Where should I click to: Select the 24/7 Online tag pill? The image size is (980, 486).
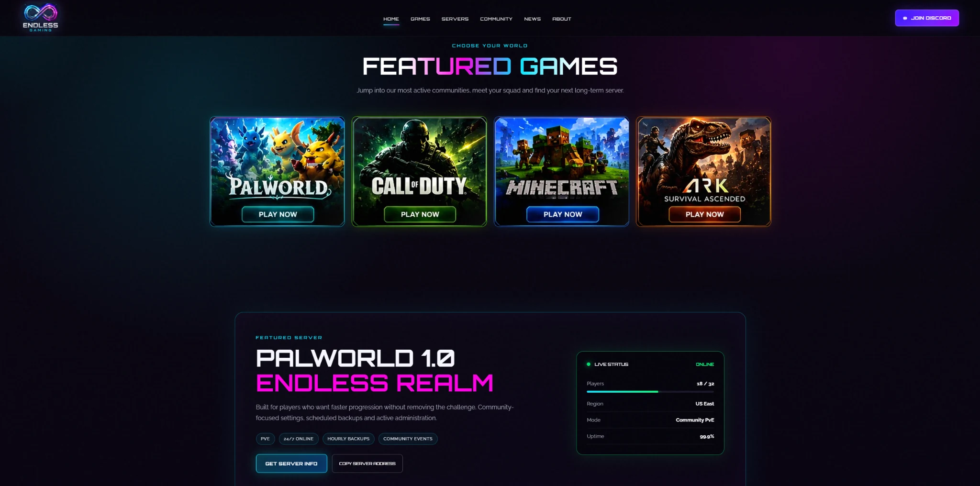(299, 439)
